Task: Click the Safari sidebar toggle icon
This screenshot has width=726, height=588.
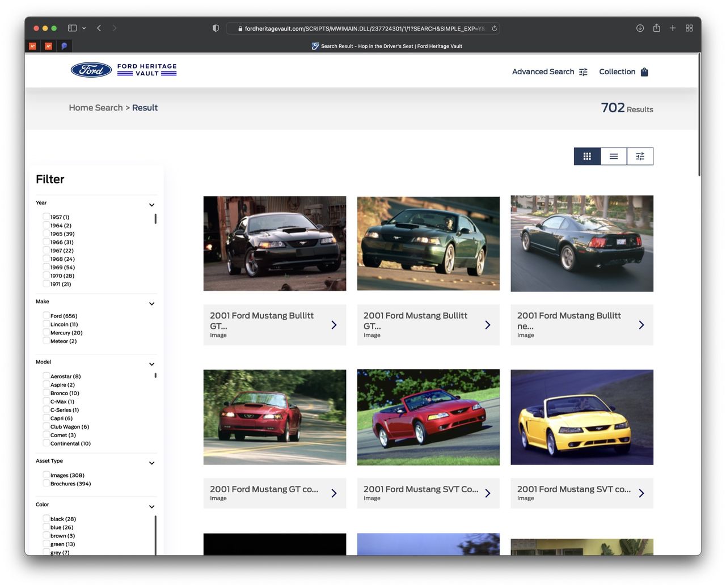Action: point(72,28)
